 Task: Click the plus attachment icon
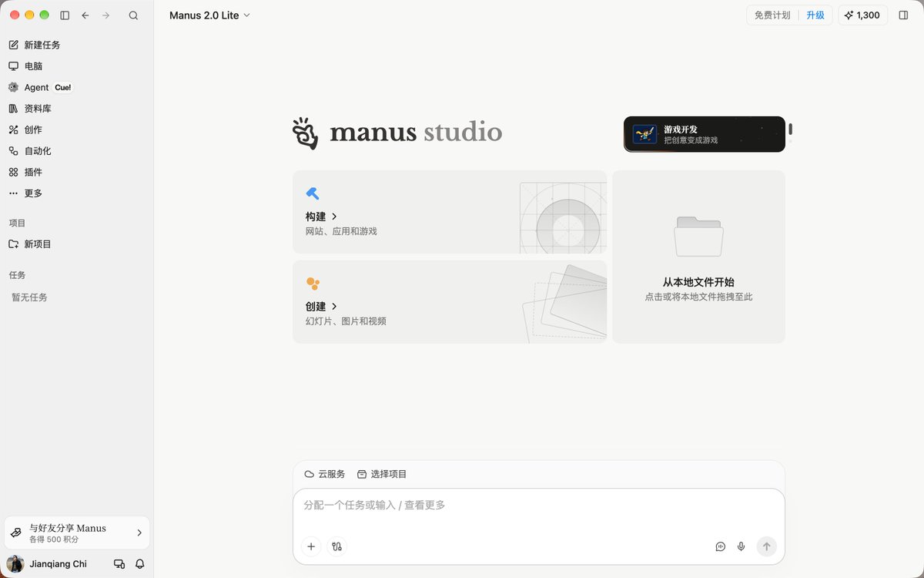[311, 546]
